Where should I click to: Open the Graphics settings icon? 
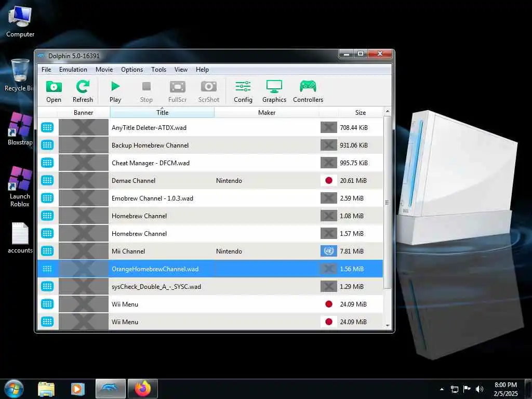coord(274,91)
